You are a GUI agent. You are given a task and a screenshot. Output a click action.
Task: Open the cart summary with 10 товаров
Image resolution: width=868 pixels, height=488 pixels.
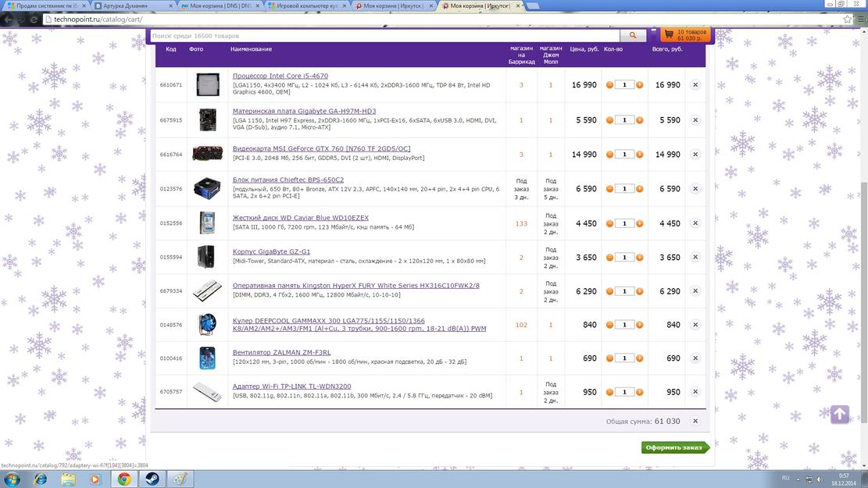(685, 35)
